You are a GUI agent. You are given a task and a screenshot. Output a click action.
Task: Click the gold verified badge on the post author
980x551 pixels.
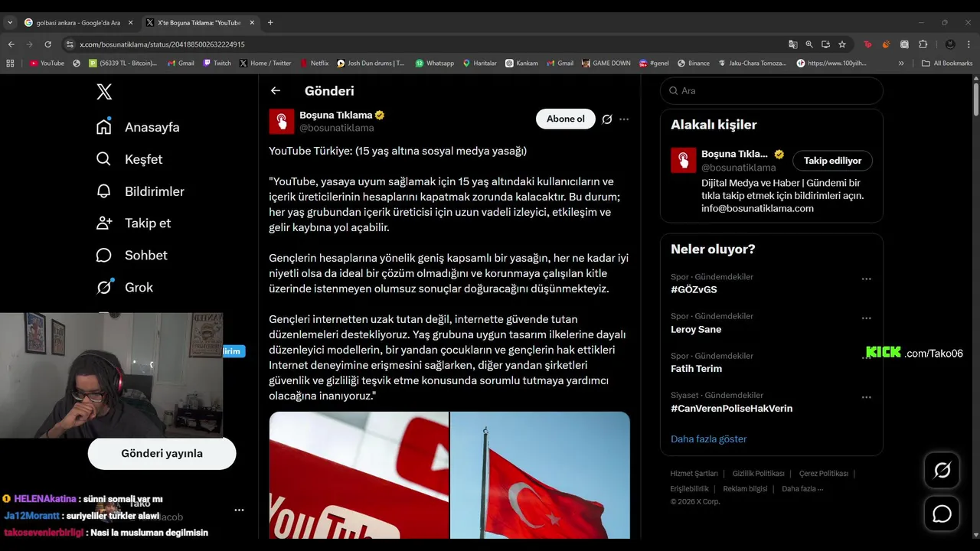click(380, 116)
